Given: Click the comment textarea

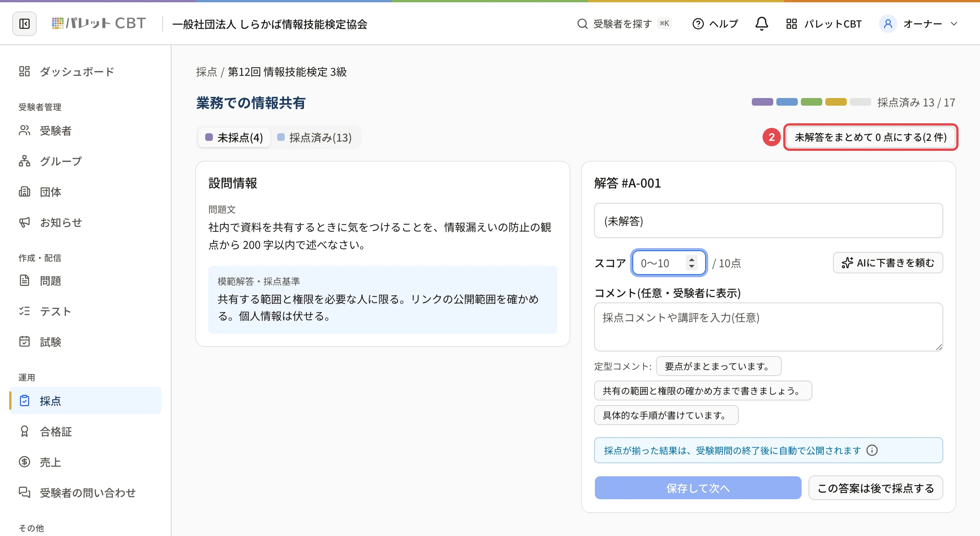Looking at the screenshot, I should 768,327.
